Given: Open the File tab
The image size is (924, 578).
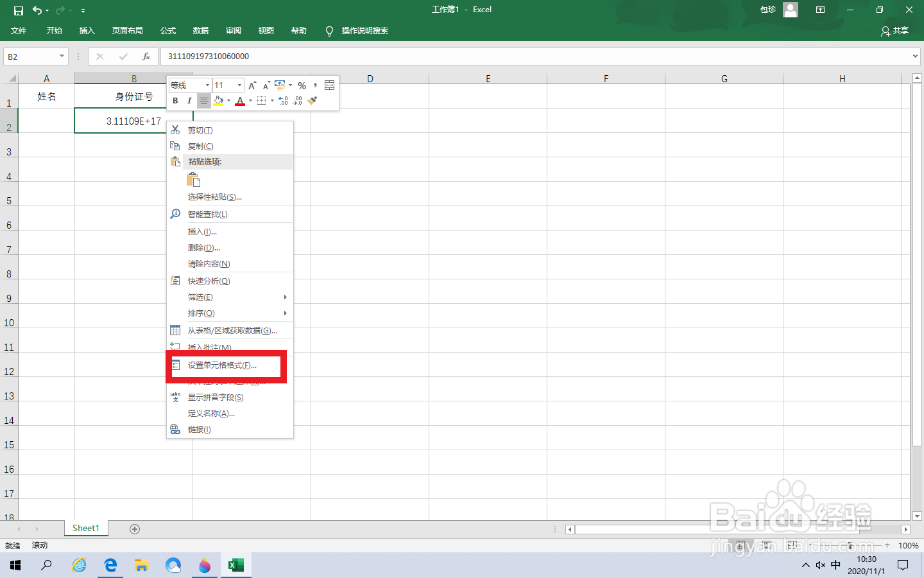Looking at the screenshot, I should (19, 30).
